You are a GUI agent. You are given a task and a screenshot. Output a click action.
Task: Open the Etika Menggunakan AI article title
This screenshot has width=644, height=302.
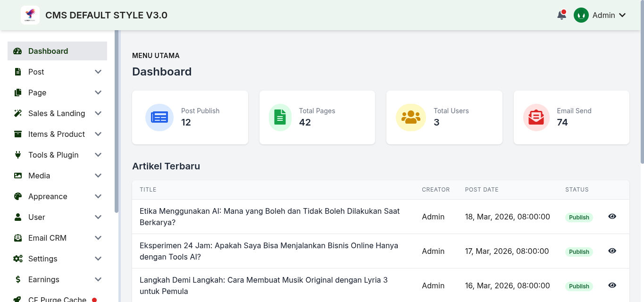tap(270, 217)
